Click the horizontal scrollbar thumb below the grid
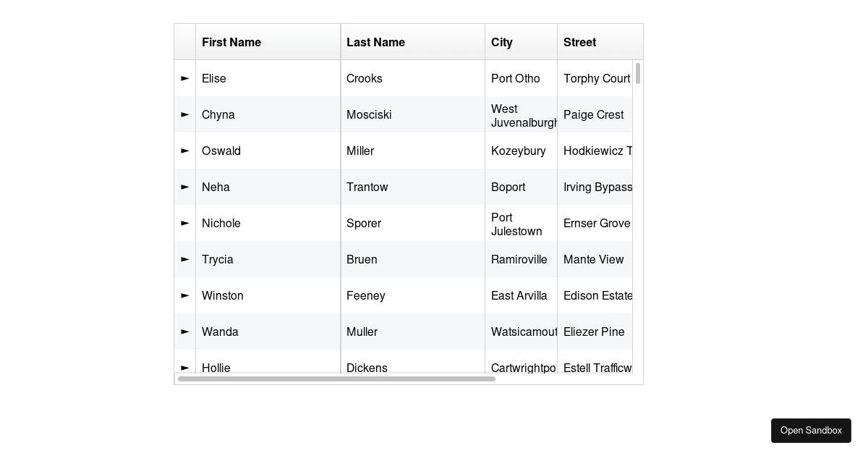The width and height of the screenshot is (868, 456). pyautogui.click(x=336, y=379)
